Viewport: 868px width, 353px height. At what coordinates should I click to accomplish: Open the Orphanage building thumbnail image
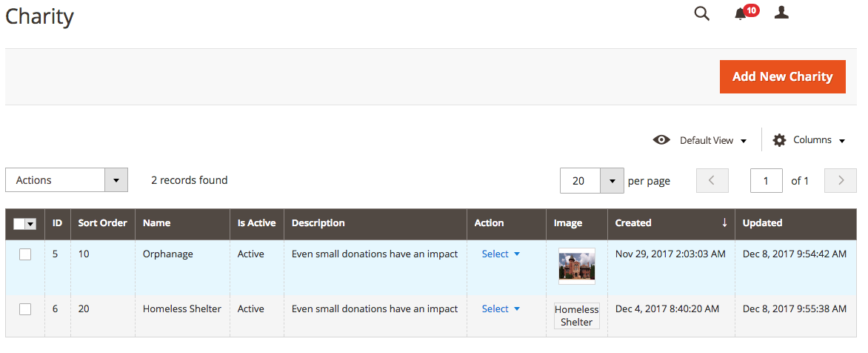[x=577, y=266]
